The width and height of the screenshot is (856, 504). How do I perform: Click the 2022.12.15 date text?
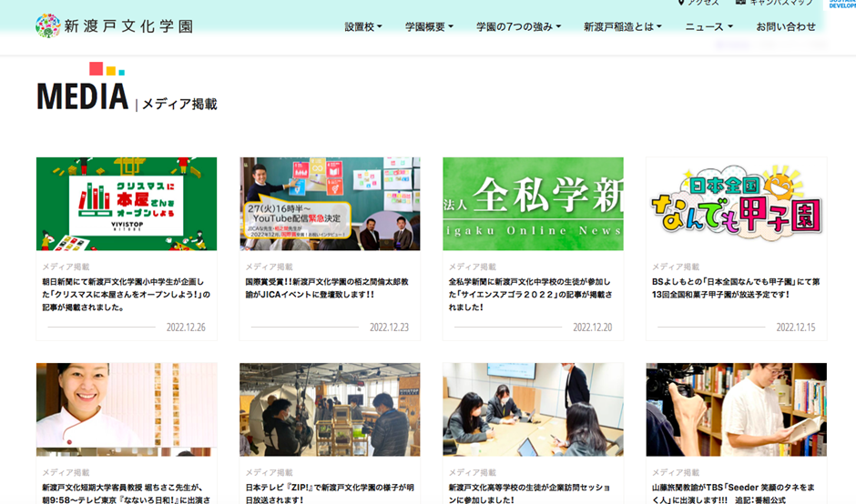pos(795,328)
